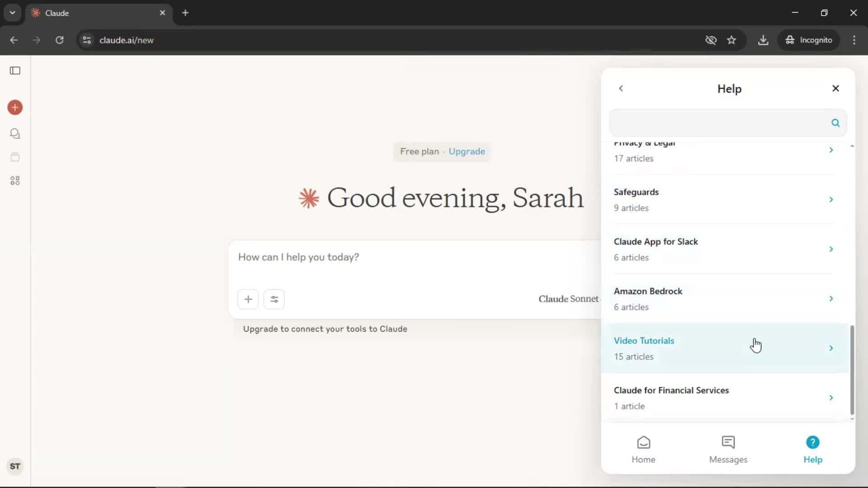This screenshot has width=868, height=488.
Task: Click the 'Good evening, Sarah' greeting
Action: coord(455,198)
